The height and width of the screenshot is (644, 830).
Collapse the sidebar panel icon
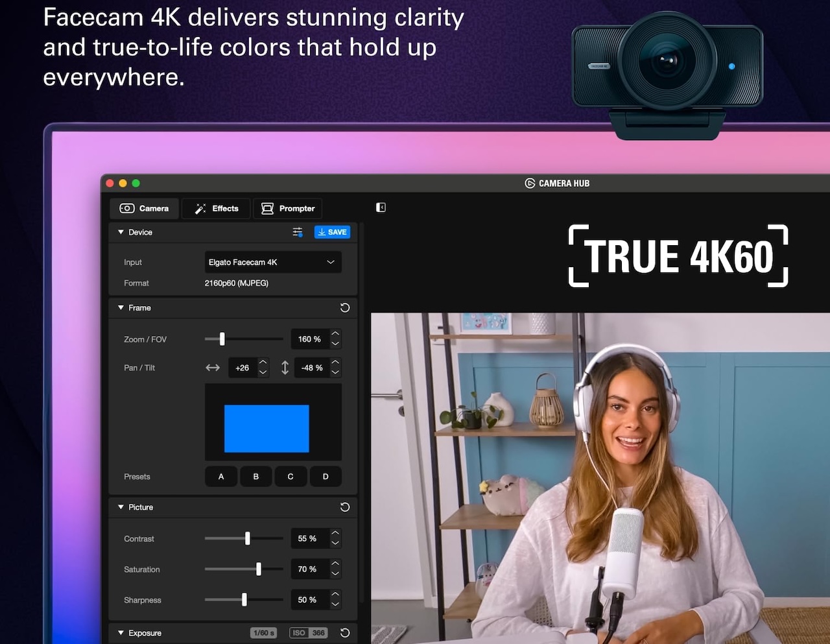(x=381, y=208)
